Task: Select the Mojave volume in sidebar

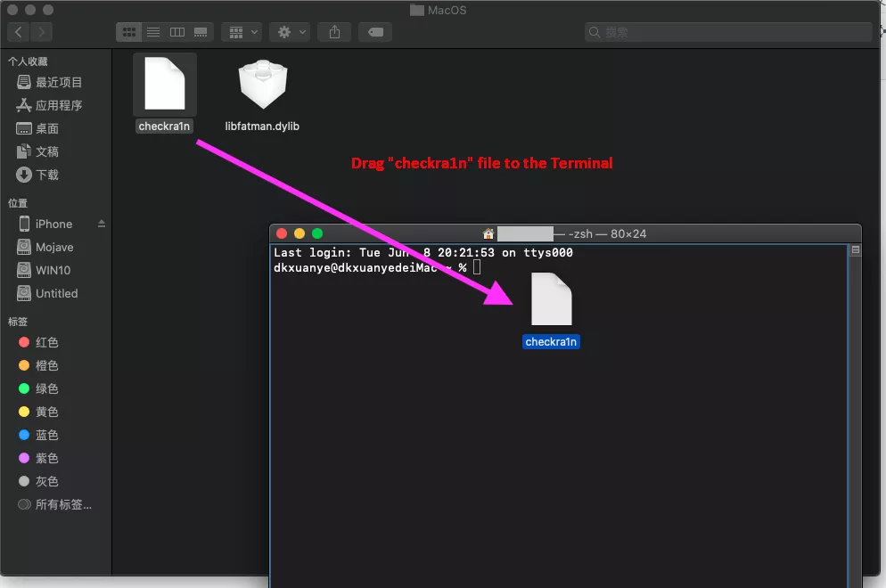Action: click(x=54, y=247)
